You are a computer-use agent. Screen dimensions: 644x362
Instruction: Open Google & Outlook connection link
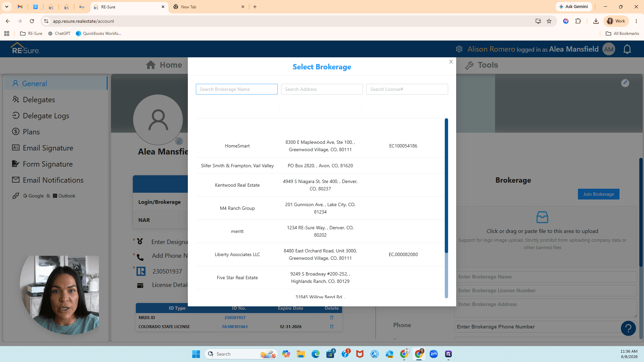(x=44, y=196)
